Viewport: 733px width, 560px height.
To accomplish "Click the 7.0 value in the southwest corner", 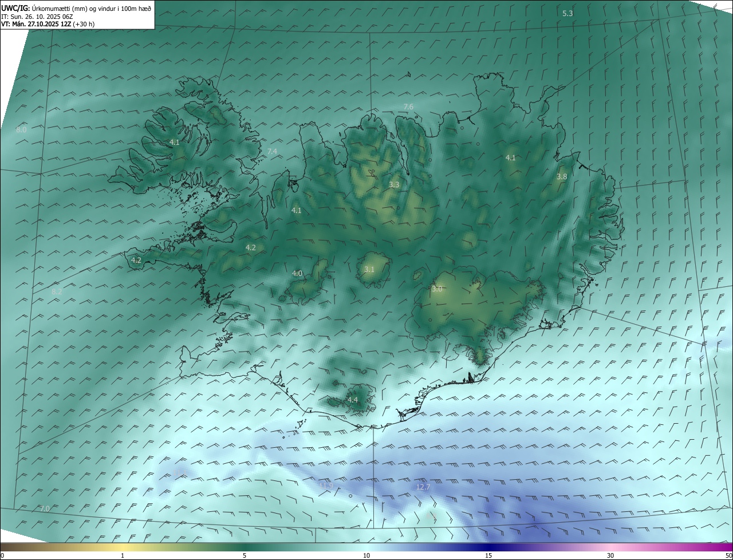I will point(45,508).
